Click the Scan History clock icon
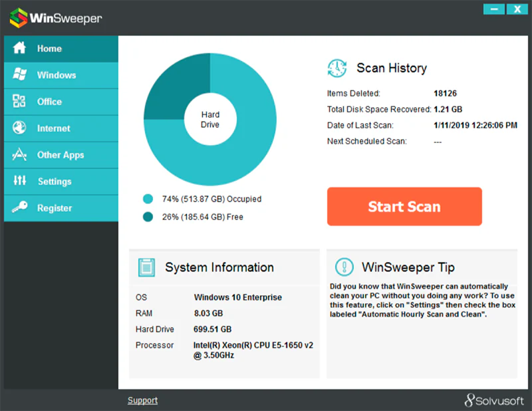 pos(337,68)
